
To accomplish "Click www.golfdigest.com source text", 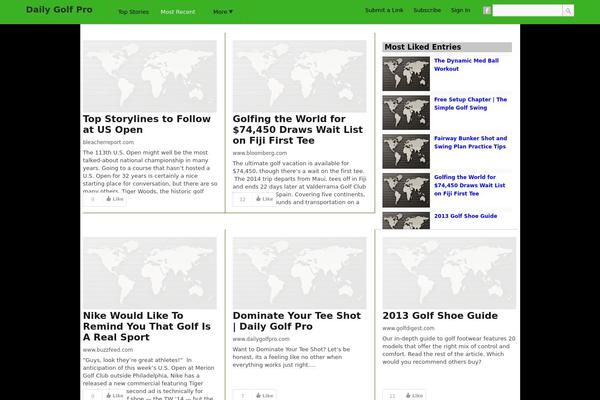I will pos(408,328).
